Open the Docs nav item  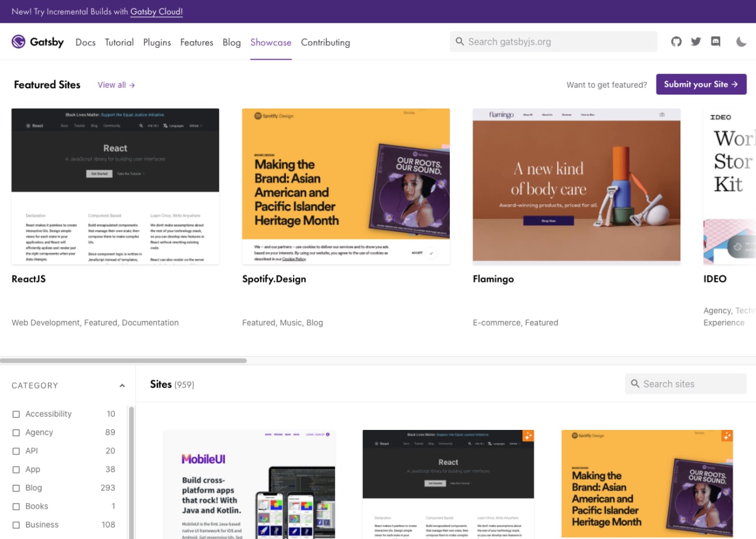(86, 42)
